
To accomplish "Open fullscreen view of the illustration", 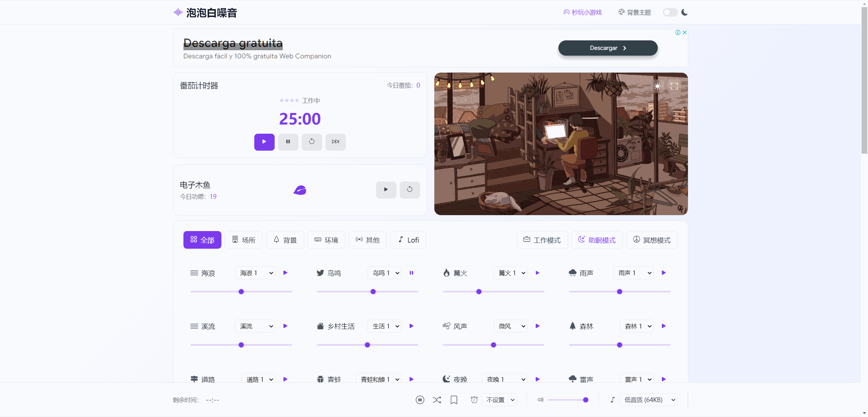I will (674, 86).
